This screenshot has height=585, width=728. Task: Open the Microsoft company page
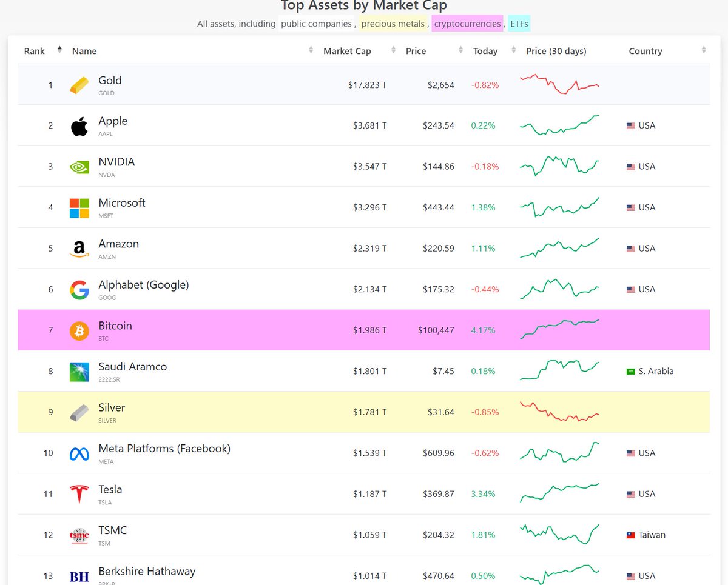(x=122, y=203)
